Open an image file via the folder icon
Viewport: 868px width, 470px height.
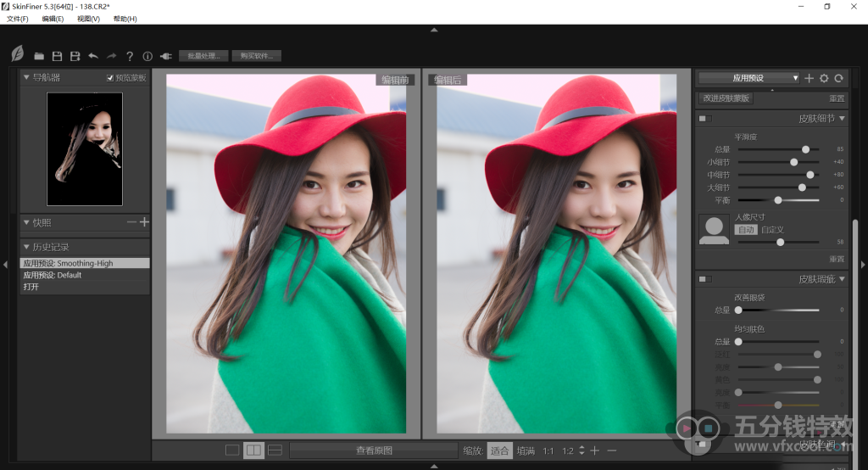tap(39, 56)
